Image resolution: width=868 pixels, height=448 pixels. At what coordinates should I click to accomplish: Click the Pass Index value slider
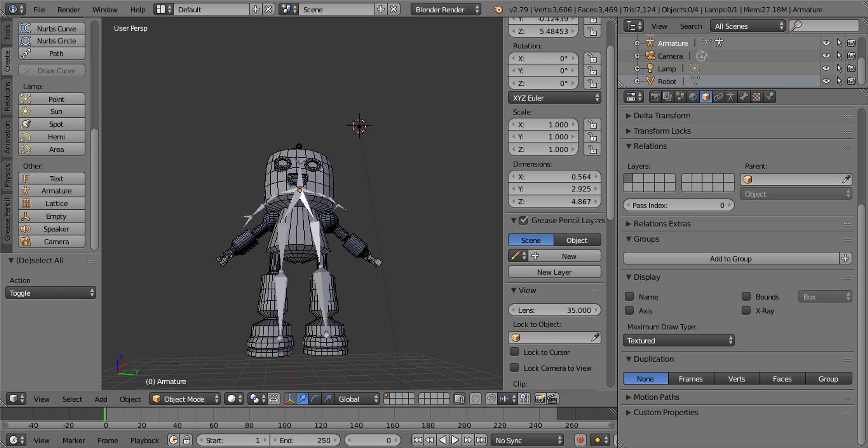pos(679,205)
